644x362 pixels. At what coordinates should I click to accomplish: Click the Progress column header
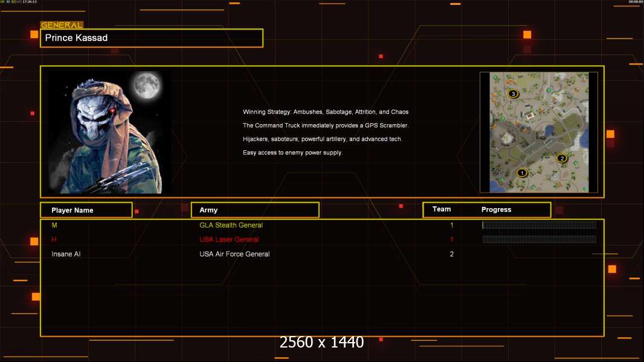[496, 209]
